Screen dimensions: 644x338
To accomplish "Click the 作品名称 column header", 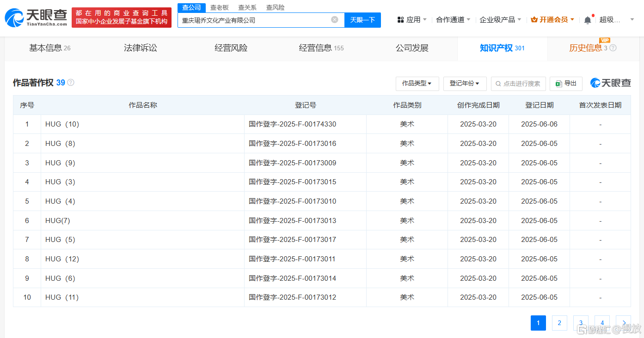I will pyautogui.click(x=143, y=105).
